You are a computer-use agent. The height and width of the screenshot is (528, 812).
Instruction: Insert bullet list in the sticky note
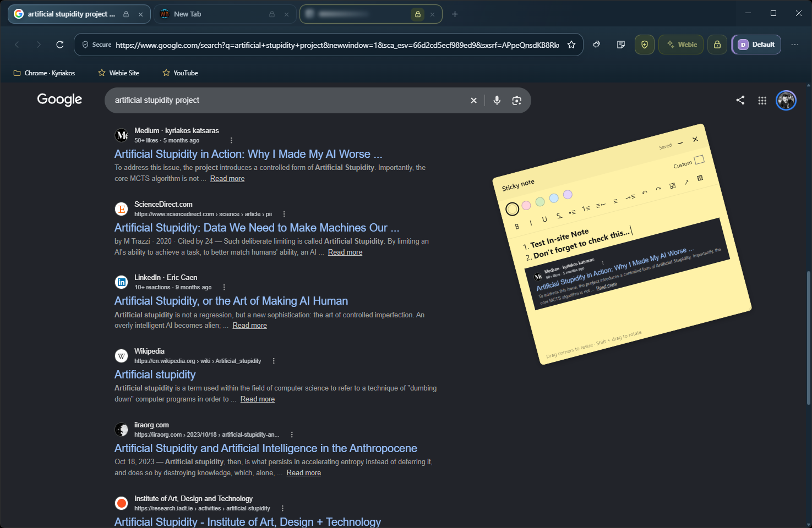572,212
